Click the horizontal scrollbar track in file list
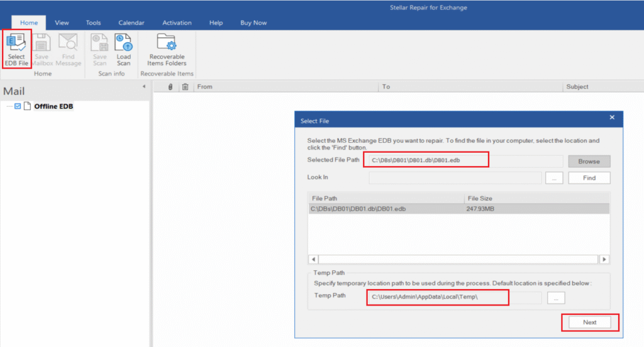Viewport: 644px width, 347px height. click(458, 259)
